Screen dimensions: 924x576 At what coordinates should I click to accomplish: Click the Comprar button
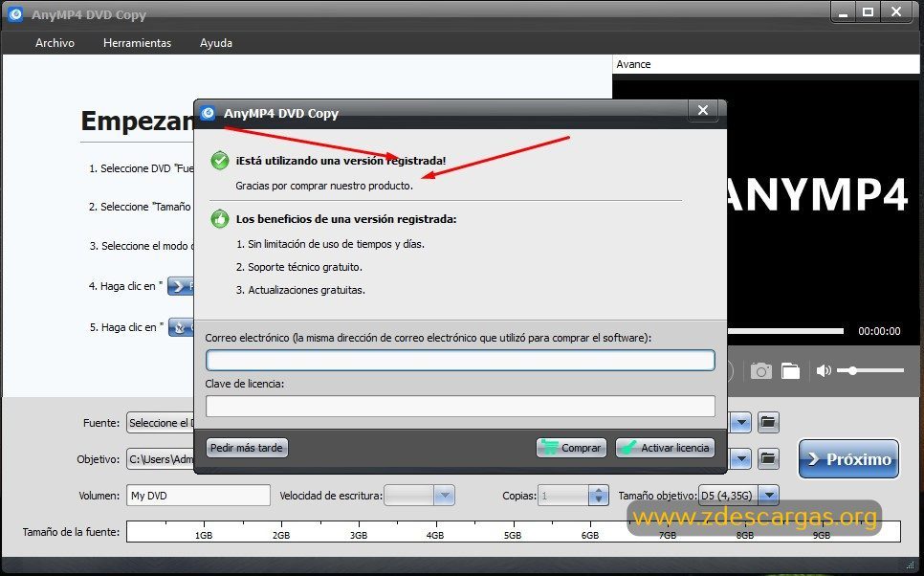click(x=572, y=448)
